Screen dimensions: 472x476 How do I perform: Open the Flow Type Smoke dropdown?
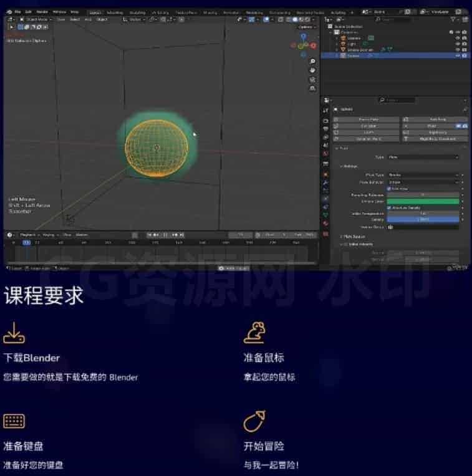423,175
